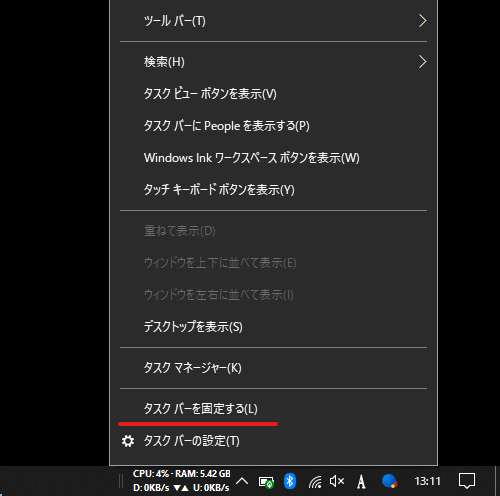The image size is (500, 496).
Task: Choose デスクトップを表示(S) menu entry
Action: click(x=273, y=327)
